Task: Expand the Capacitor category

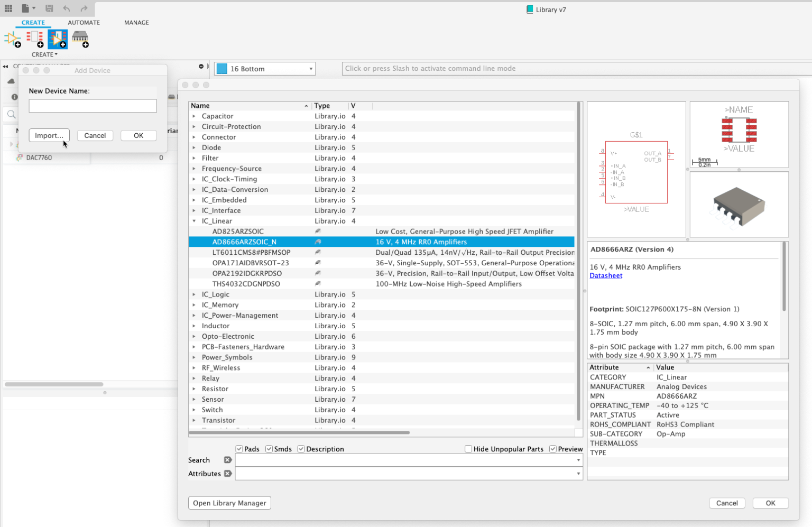Action: pos(193,116)
